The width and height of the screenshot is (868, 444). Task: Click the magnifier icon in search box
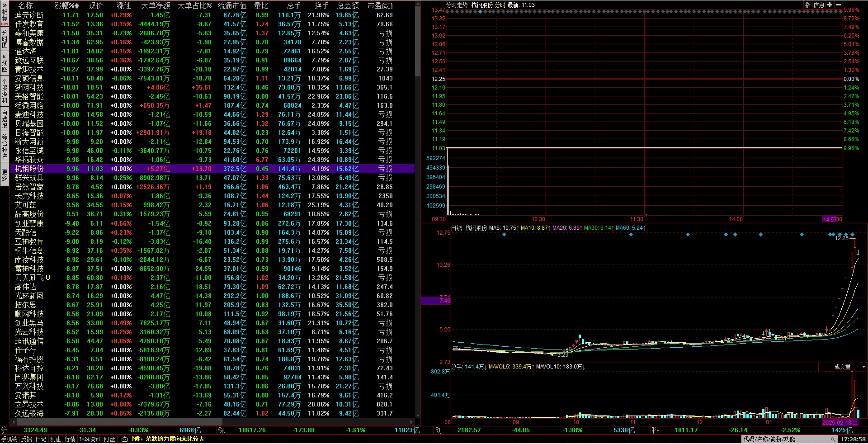pyautogui.click(x=832, y=439)
